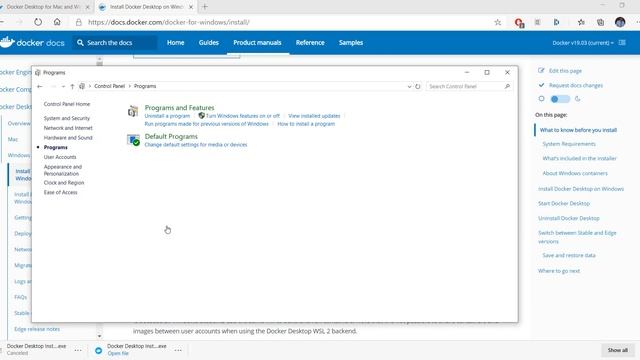Screen dimensions: 640x360
Task: Click the favorites list icon in toolbar
Action: [581, 22]
